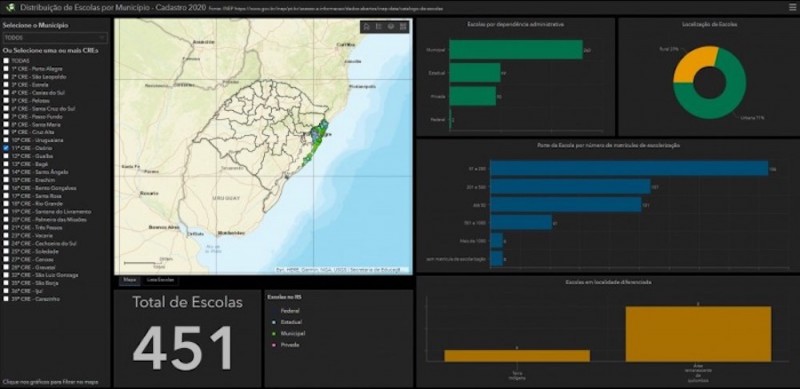Filter by the sem matrícula de escolarização bar
Image resolution: width=800 pixels, height=389 pixels.
point(496,259)
